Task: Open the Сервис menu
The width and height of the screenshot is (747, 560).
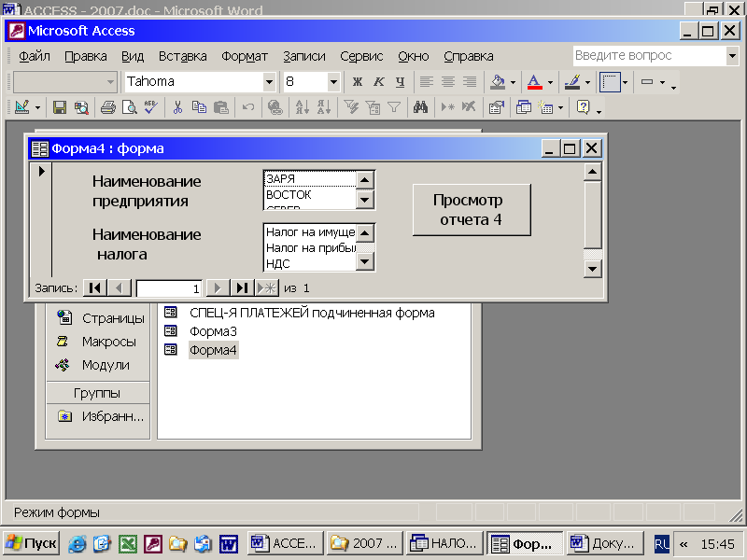Action: click(361, 56)
